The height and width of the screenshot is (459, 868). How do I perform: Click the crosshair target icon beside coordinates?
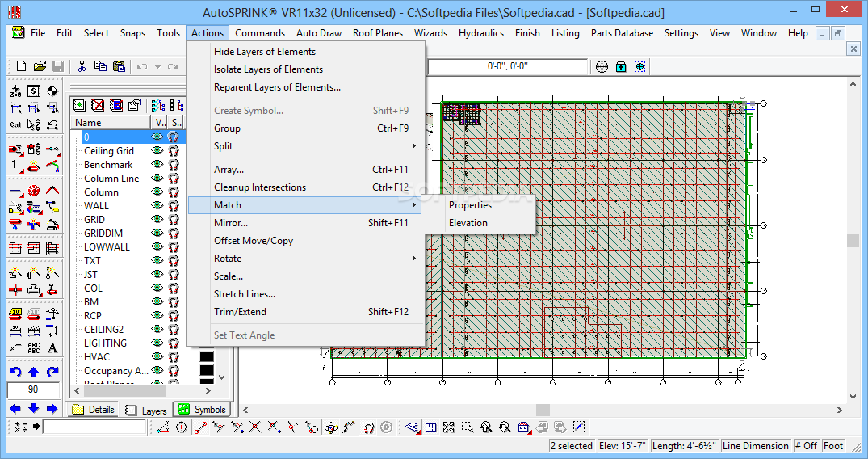pos(602,67)
